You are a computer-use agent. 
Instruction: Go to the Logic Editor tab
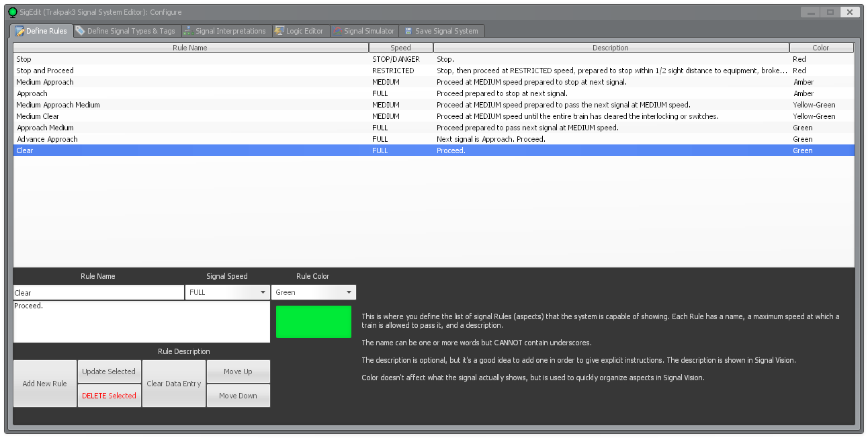pos(300,31)
